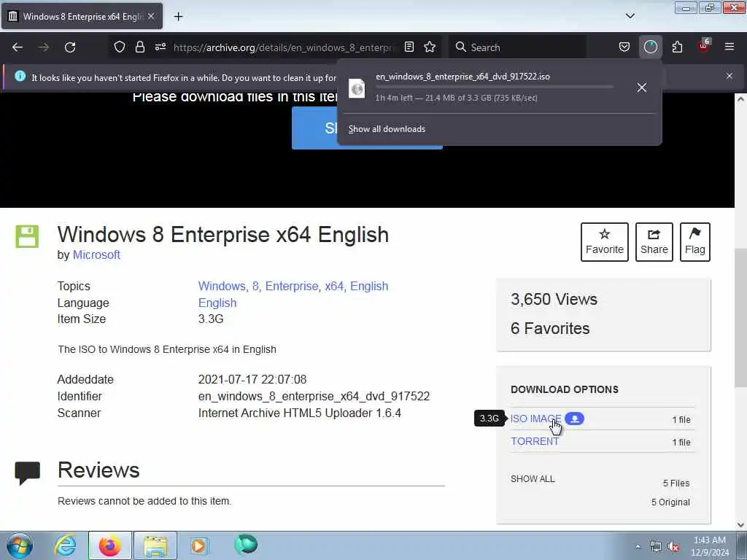Open the x64 topic link
The height and width of the screenshot is (560, 747).
334,286
